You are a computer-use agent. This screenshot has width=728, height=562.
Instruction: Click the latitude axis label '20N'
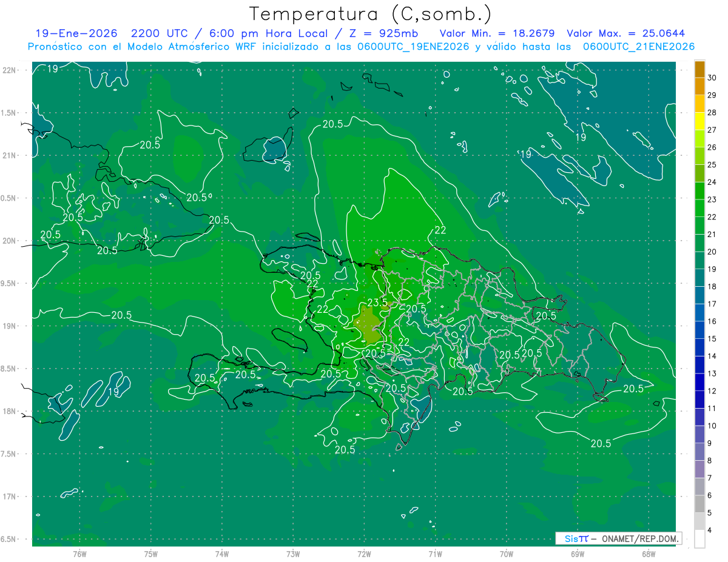click(9, 241)
